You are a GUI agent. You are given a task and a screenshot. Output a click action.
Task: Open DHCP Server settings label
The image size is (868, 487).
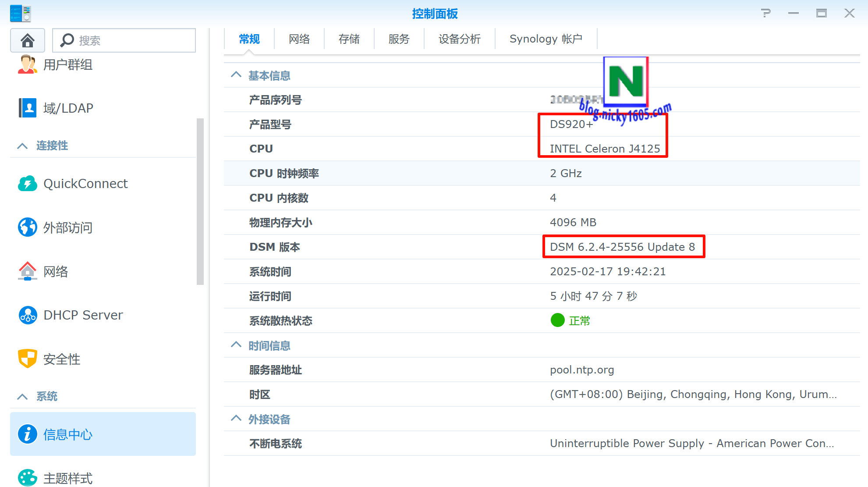[x=83, y=315]
